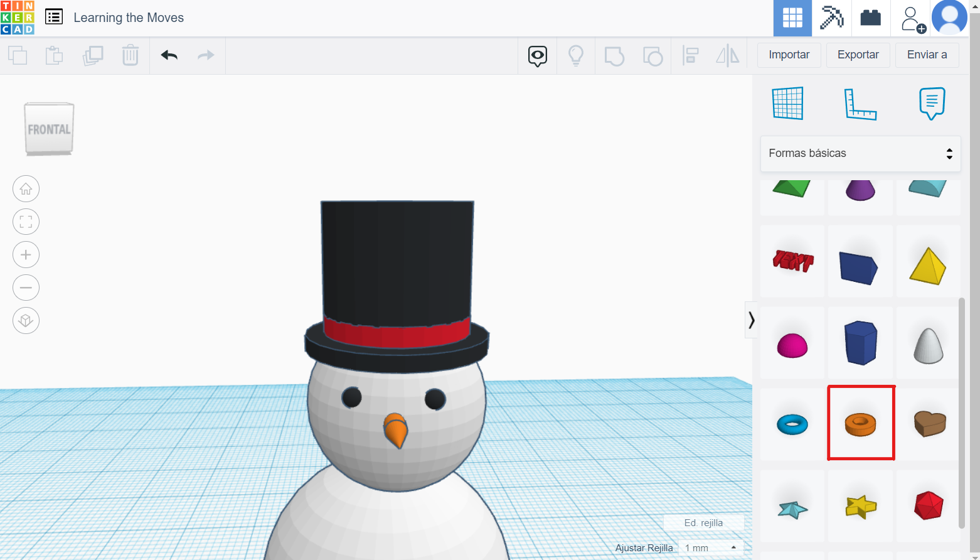Open the pickaxe blocks mode
Screen dimensions: 980x560
(x=832, y=18)
